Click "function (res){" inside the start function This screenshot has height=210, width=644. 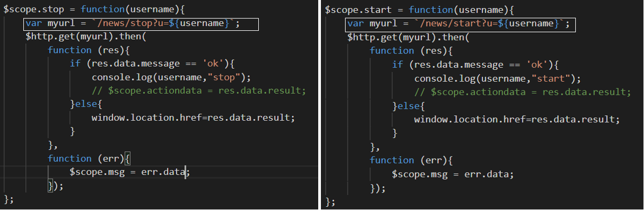click(x=411, y=51)
